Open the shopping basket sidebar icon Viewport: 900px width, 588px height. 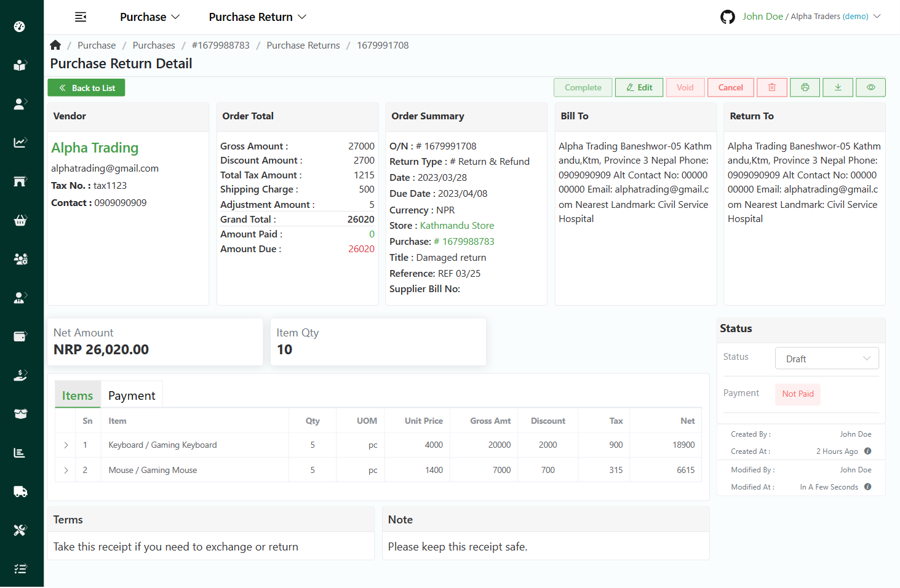tap(20, 220)
